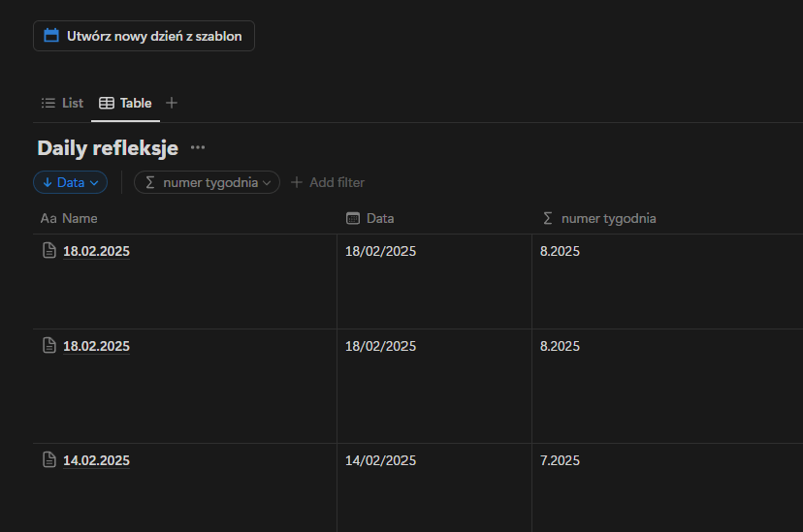Viewport: 803px width, 532px height.
Task: Select the Table view tab
Action: tap(126, 103)
